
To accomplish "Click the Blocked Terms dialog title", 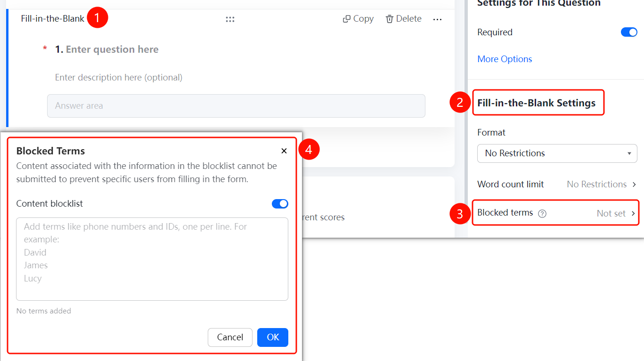I will pos(50,151).
